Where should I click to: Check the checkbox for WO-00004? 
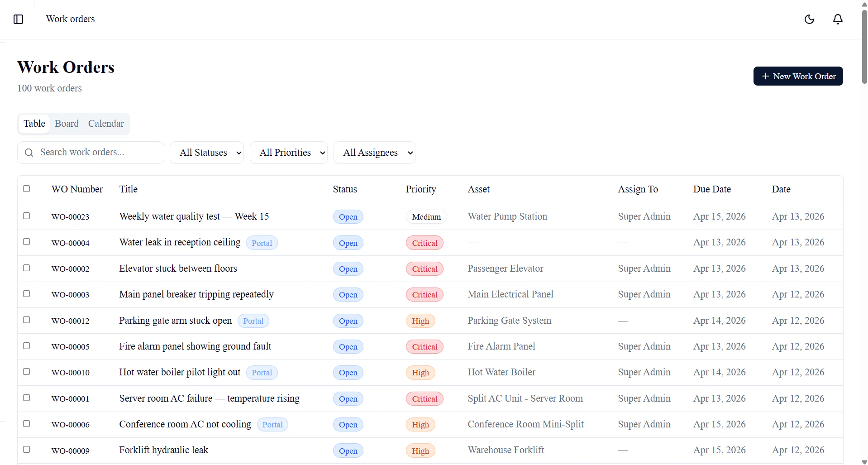click(26, 242)
